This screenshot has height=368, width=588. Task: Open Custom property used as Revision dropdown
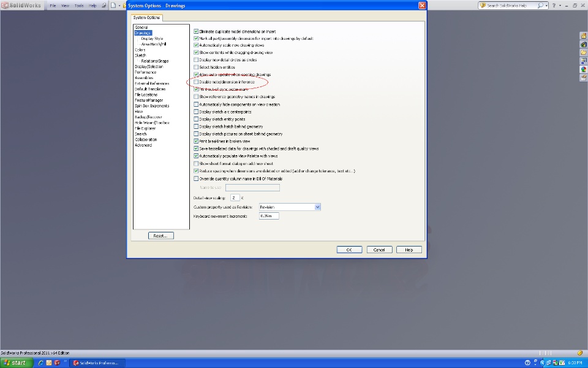[x=318, y=207]
